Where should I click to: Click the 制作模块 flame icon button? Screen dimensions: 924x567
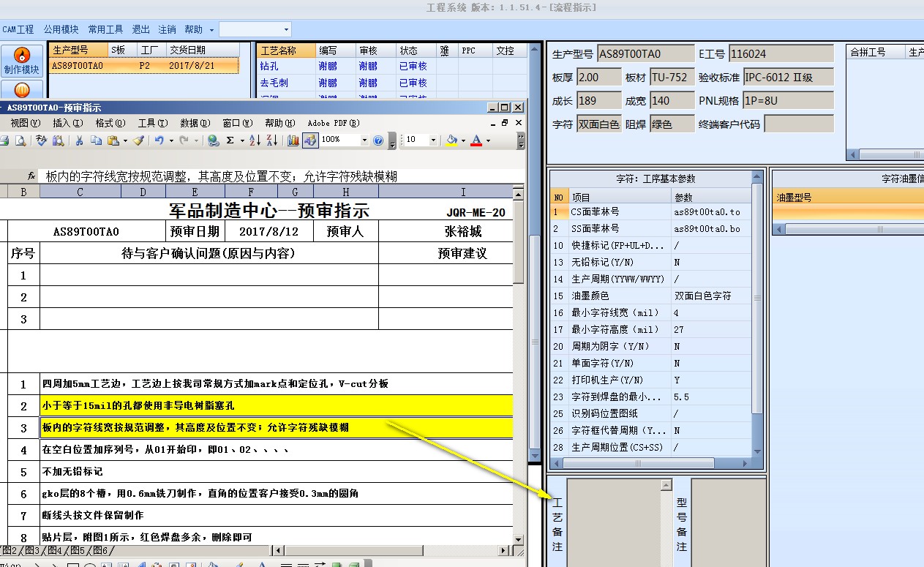[22, 61]
